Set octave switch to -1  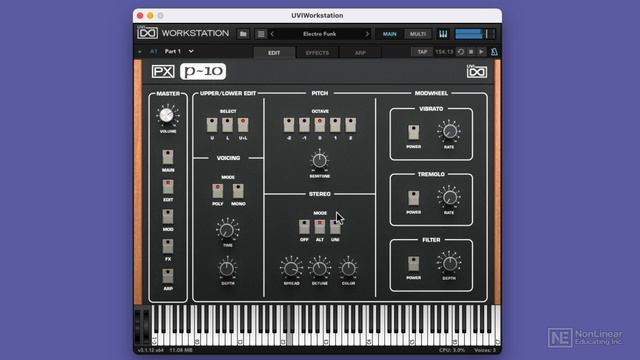304,125
